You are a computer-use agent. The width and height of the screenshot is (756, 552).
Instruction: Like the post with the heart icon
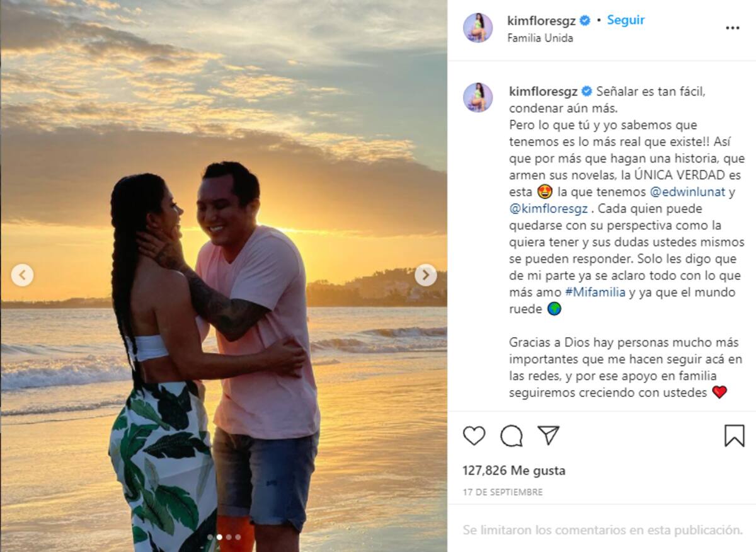(474, 435)
